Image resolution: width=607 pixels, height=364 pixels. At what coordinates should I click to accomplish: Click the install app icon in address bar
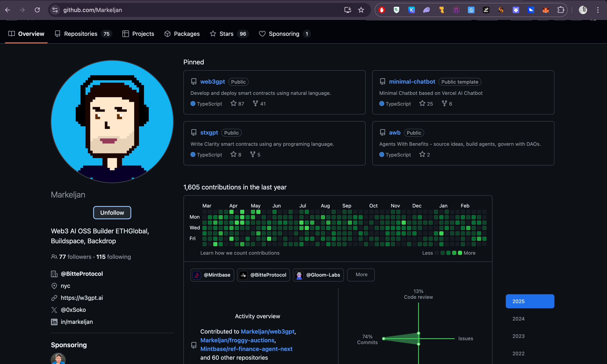[x=348, y=10]
